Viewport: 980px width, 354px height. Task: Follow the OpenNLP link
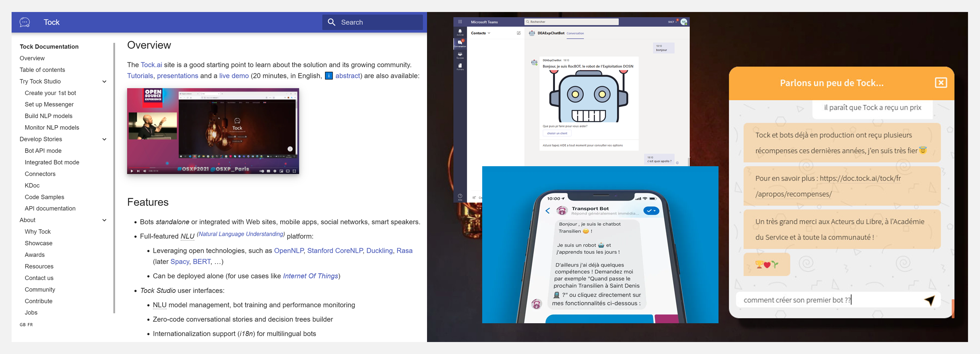289,251
